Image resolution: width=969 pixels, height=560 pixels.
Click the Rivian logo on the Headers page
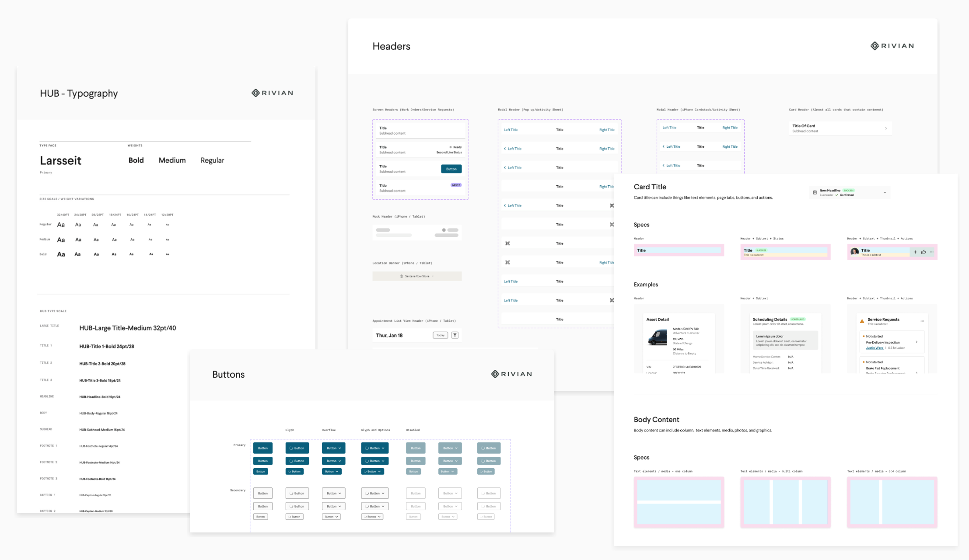892,46
